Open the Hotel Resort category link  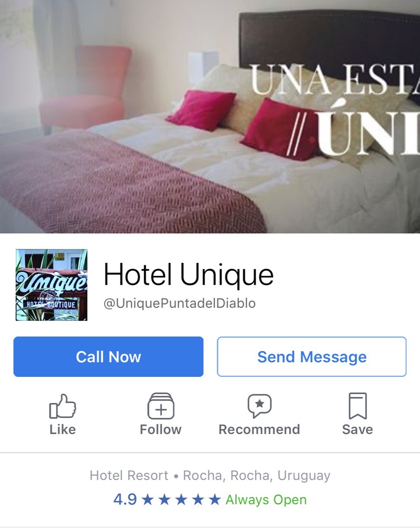(x=129, y=475)
